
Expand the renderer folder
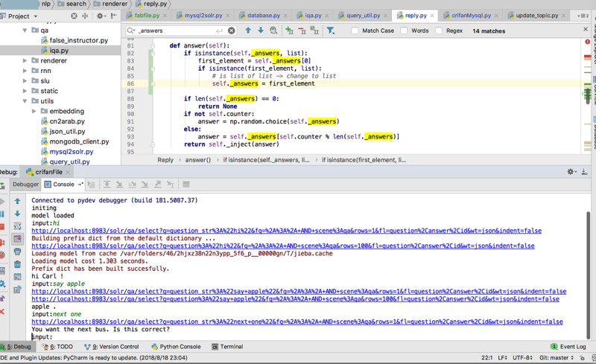(x=25, y=61)
